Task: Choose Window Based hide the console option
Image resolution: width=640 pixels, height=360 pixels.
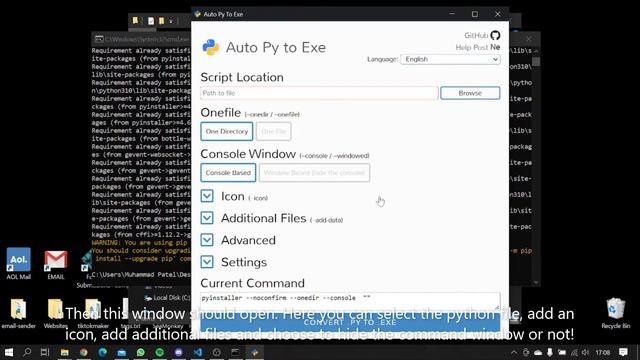Action: [x=314, y=173]
